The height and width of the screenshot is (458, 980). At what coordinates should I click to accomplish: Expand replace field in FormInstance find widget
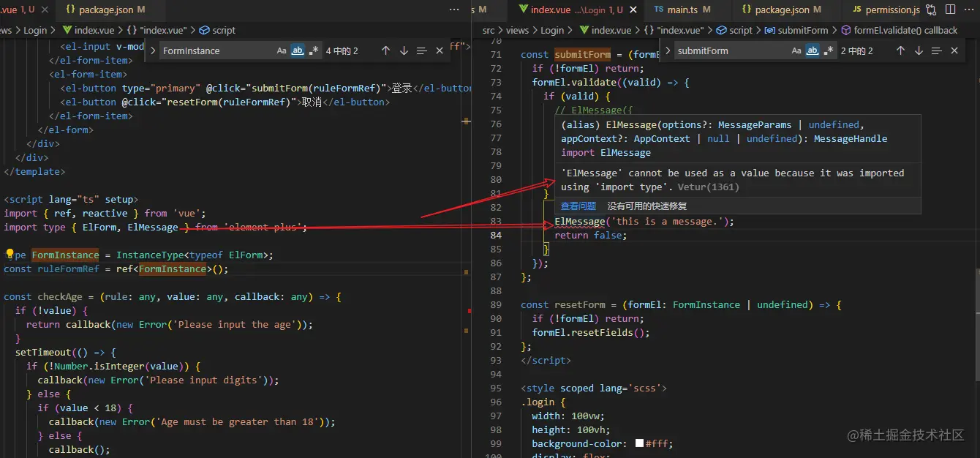(154, 51)
